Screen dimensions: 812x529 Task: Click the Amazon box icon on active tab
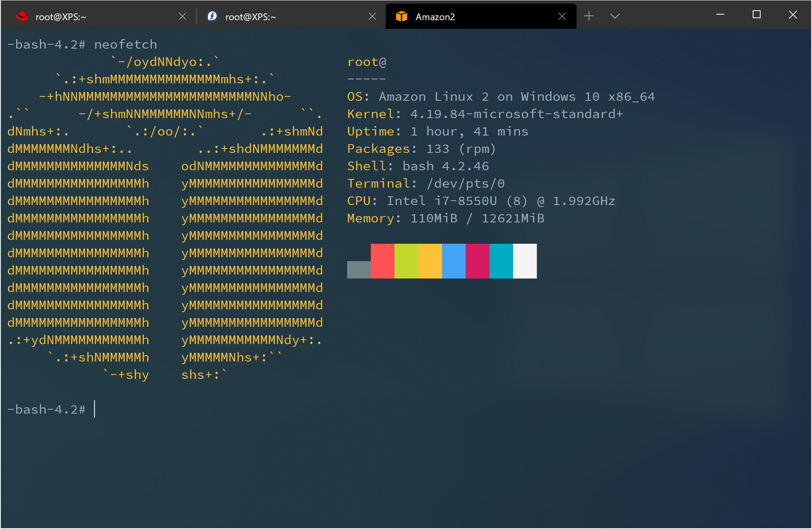coord(401,16)
